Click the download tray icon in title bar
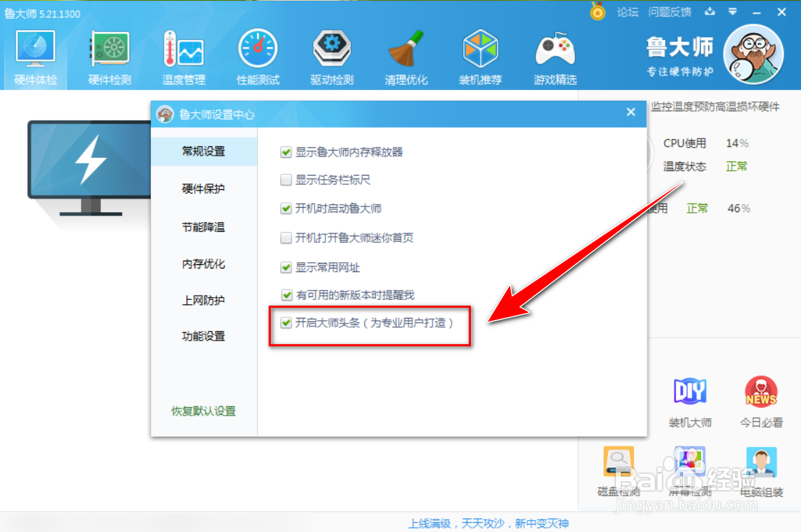This screenshot has width=801, height=532. pos(710,11)
